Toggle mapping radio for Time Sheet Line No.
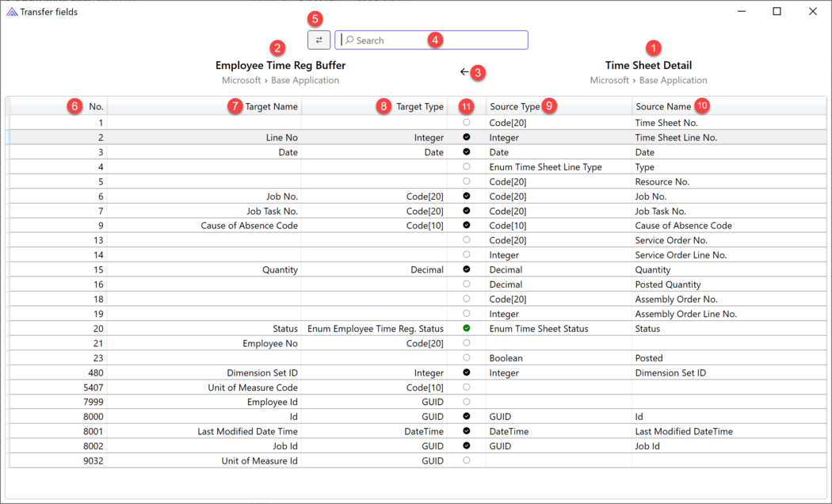This screenshot has height=504, width=832. point(467,137)
